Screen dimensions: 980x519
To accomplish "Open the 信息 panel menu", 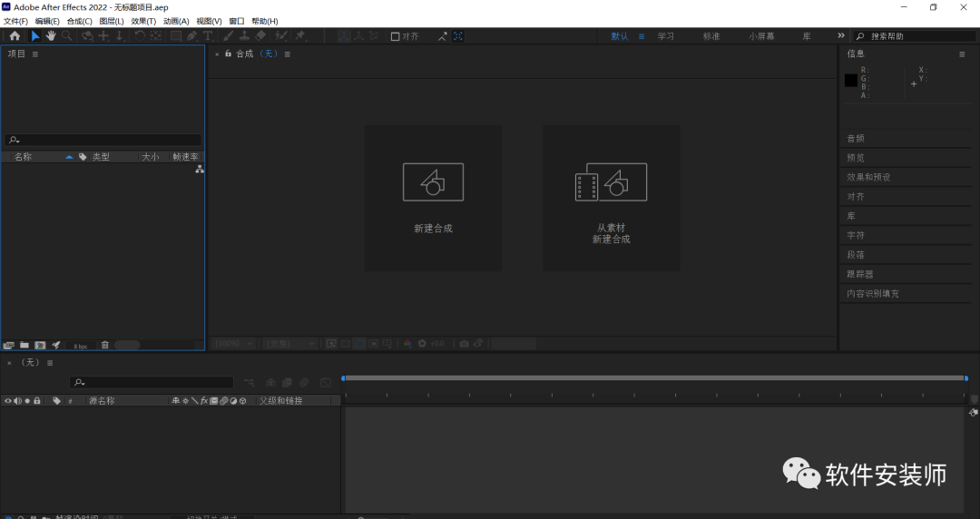I will 962,54.
